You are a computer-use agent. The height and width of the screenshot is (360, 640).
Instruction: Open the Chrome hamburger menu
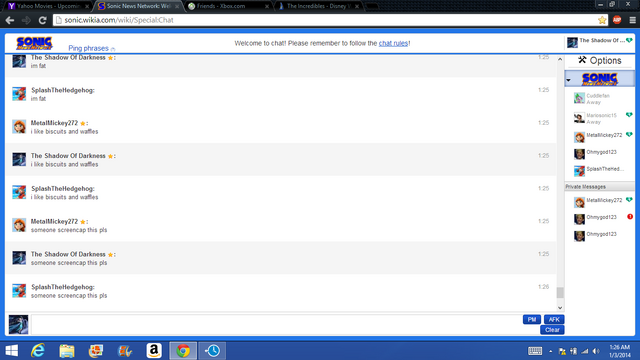coord(632,20)
